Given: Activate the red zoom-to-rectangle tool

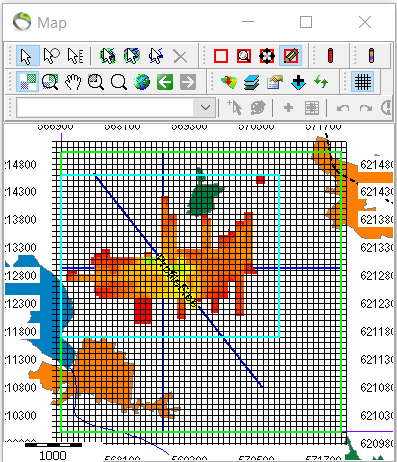Looking at the screenshot, I should coord(244,56).
